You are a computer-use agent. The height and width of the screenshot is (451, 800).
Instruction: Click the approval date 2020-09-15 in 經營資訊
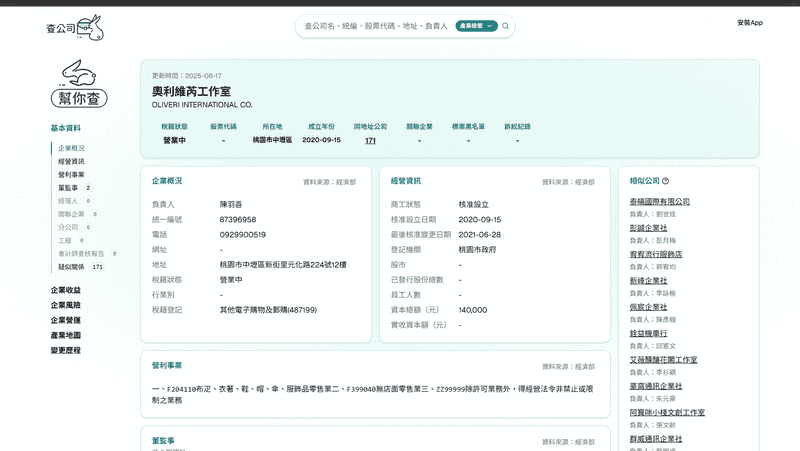coord(480,219)
